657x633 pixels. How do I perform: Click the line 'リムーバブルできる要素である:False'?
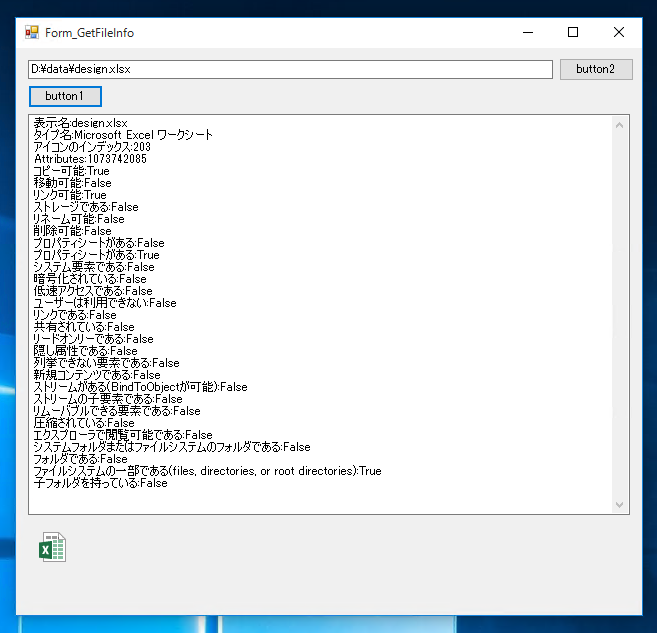tap(117, 411)
